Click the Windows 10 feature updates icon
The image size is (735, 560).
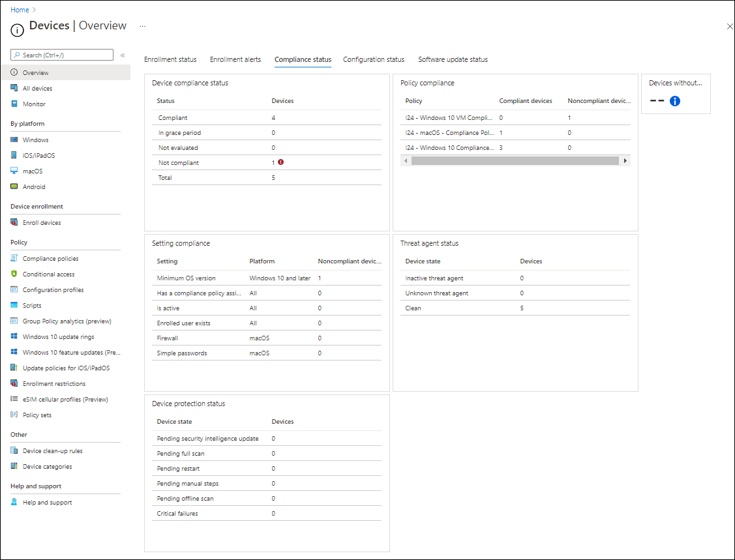pyautogui.click(x=14, y=352)
